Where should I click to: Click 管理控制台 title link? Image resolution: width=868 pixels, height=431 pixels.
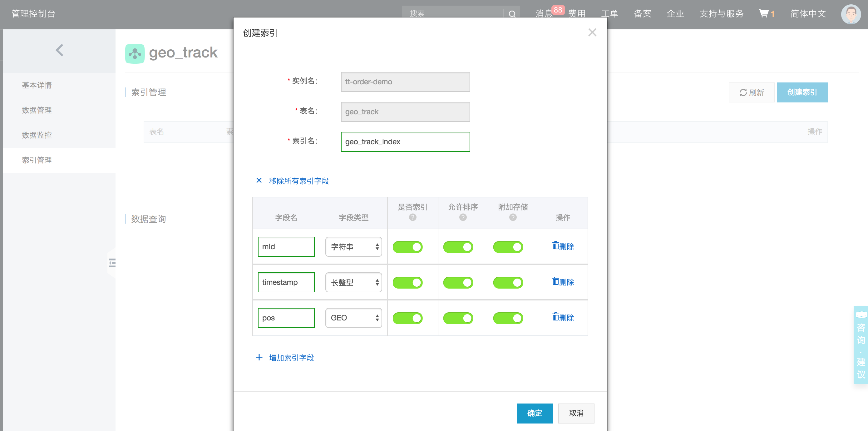[x=33, y=13]
